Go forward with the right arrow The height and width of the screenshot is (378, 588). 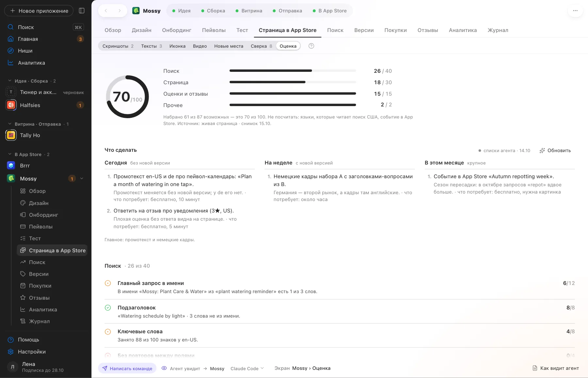point(120,11)
